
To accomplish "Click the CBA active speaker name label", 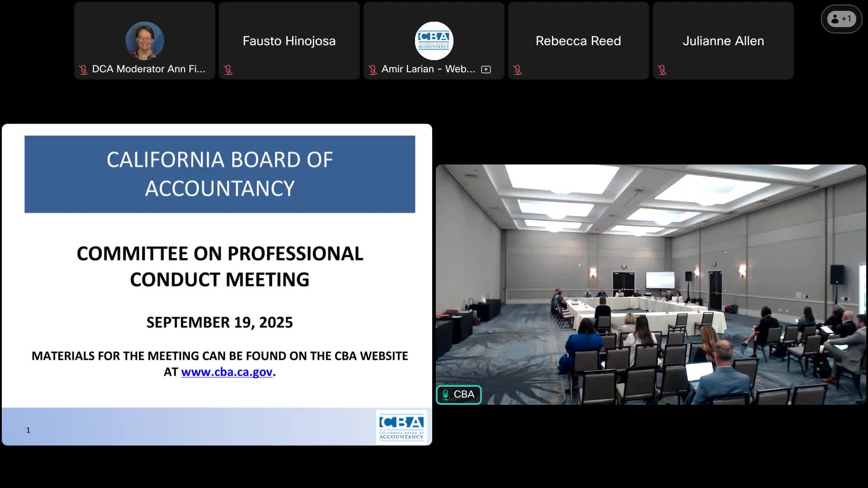I will [x=464, y=394].
